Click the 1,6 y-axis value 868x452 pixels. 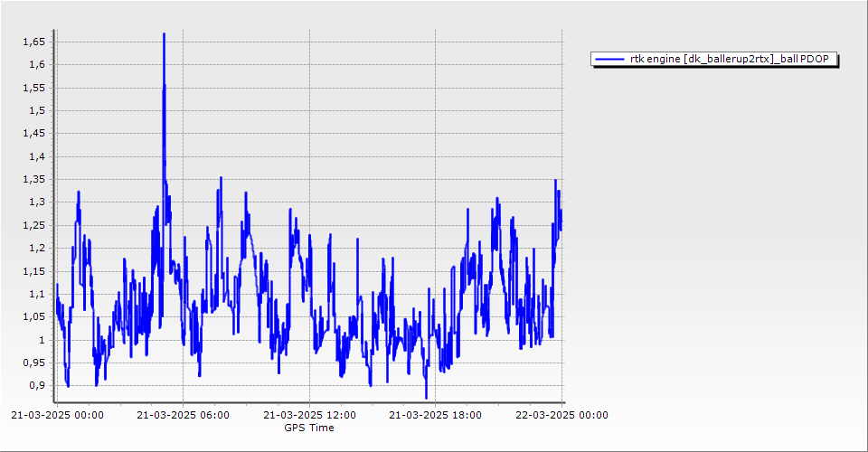[37, 65]
